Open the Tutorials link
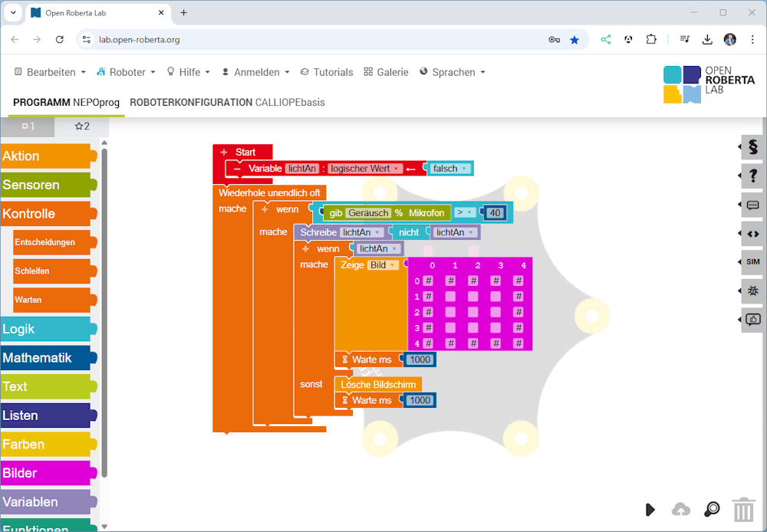Viewport: 767px width, 532px height. pos(326,72)
